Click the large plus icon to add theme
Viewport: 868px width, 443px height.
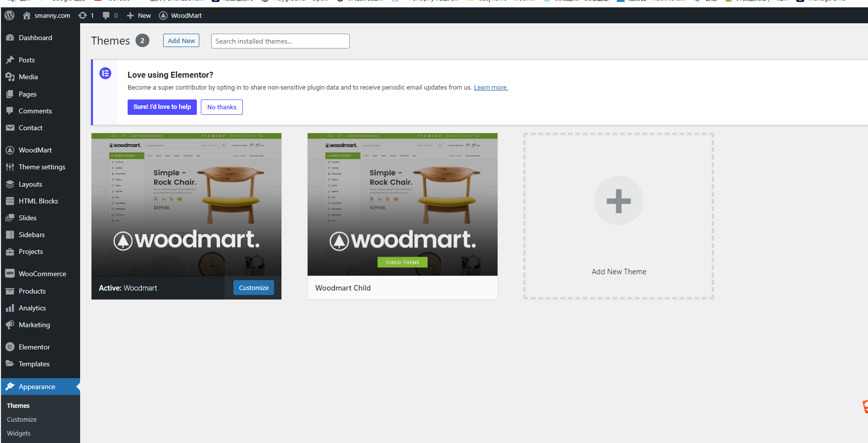619,200
